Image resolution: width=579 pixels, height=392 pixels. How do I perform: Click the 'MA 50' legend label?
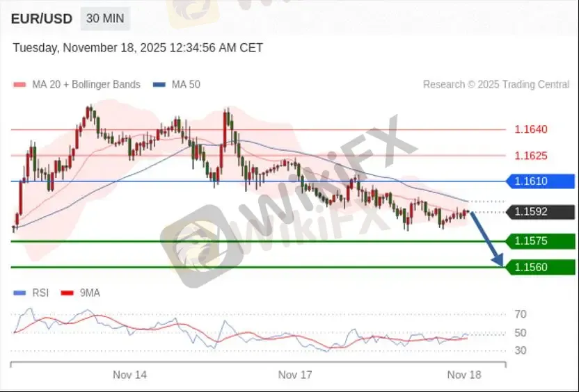click(x=186, y=85)
